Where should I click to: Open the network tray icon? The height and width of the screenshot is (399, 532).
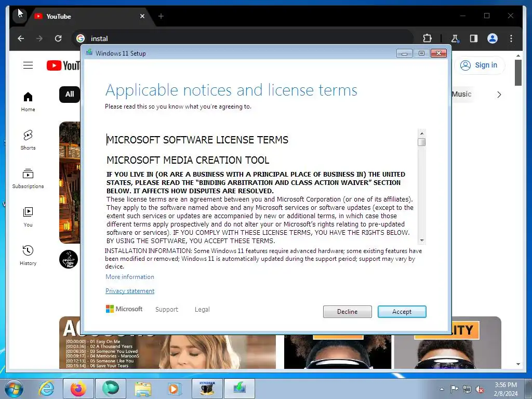pyautogui.click(x=467, y=389)
